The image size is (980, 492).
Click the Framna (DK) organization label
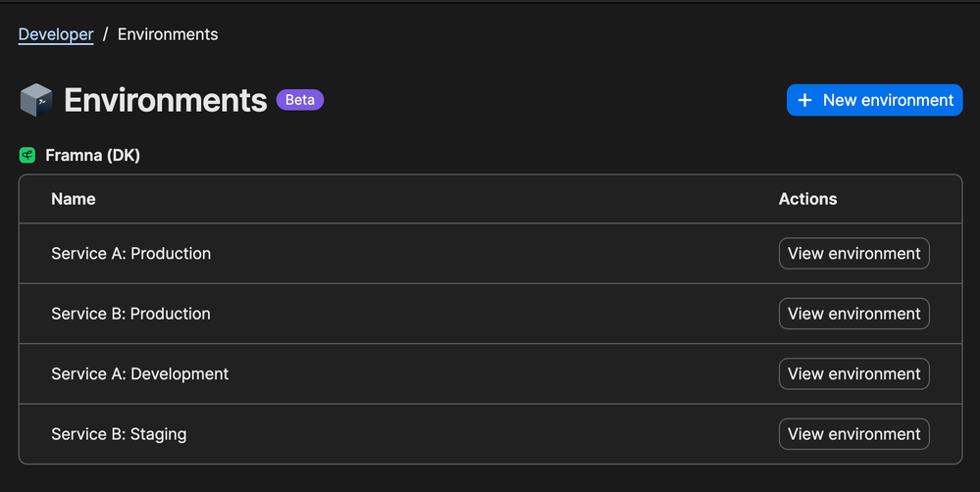[x=92, y=155]
